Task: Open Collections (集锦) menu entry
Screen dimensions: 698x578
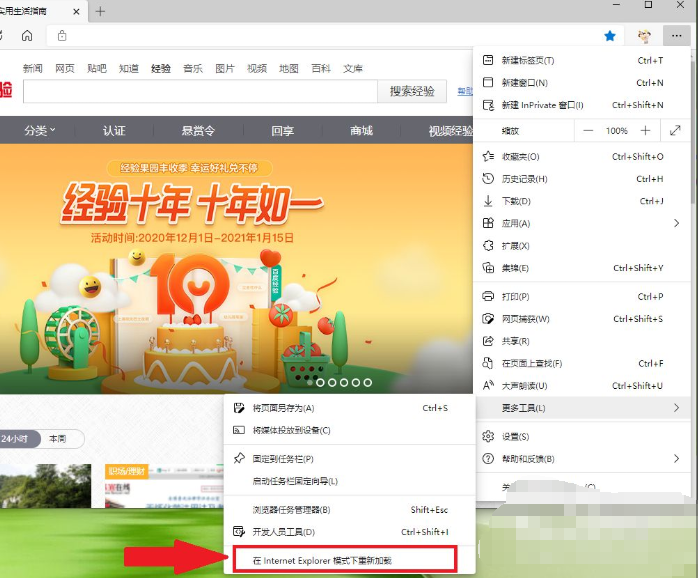Action: click(x=581, y=268)
